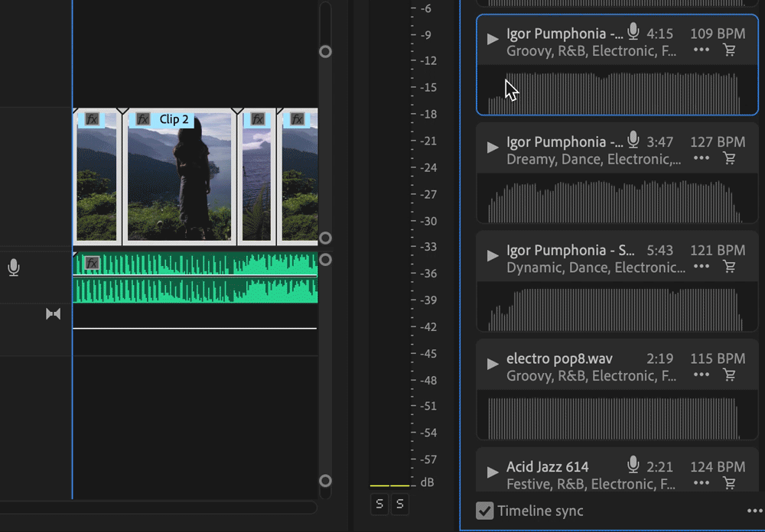The width and height of the screenshot is (765, 532).
Task: Click the cart icon for electro pop8.wav
Action: tap(729, 375)
